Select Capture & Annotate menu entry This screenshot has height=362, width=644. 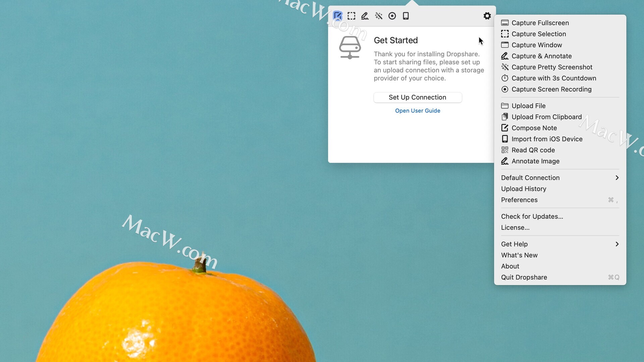point(560,56)
